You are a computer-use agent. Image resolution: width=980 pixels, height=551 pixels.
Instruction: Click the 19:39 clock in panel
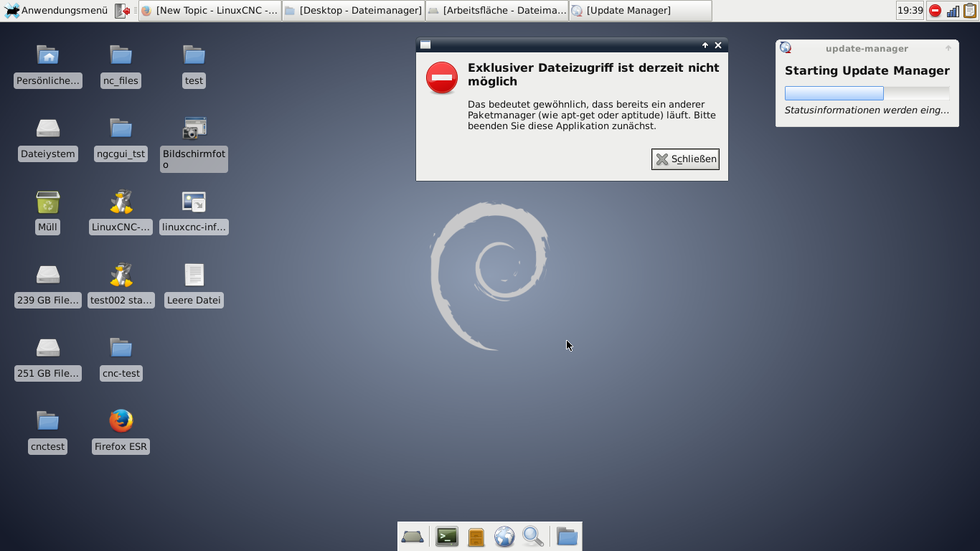point(910,11)
